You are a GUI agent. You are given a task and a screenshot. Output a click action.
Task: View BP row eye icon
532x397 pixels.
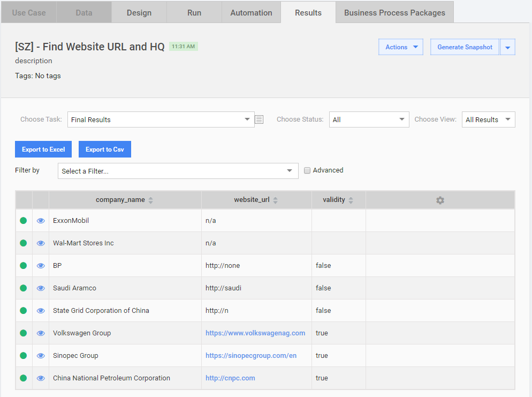tap(41, 266)
